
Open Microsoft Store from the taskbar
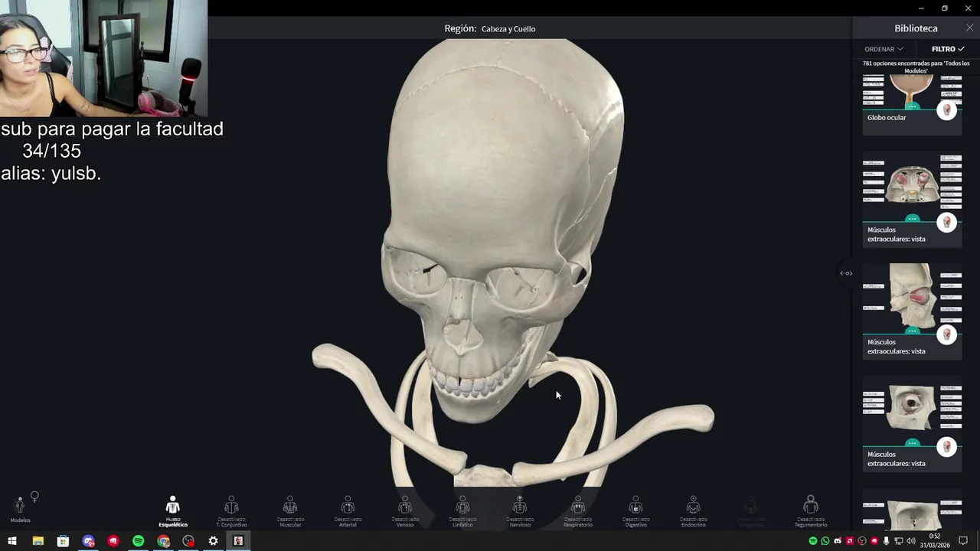pyautogui.click(x=63, y=541)
